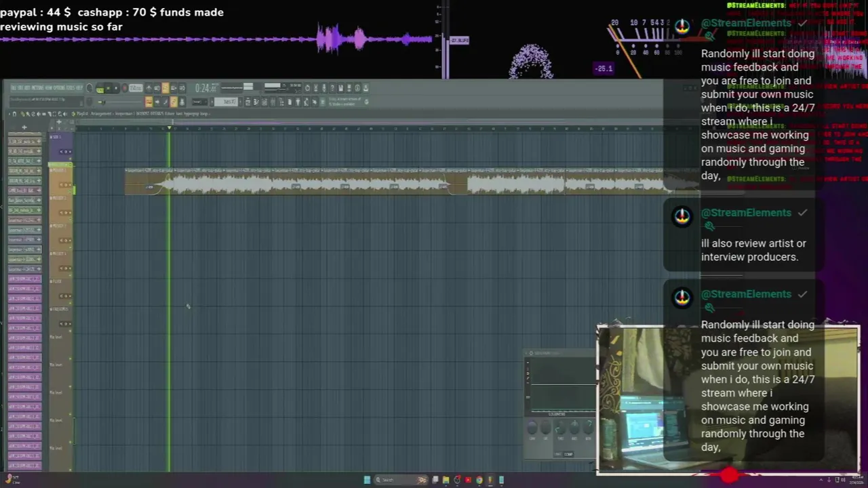
Task: Show hidden icons chevron in system tray
Action: [x=821, y=480]
